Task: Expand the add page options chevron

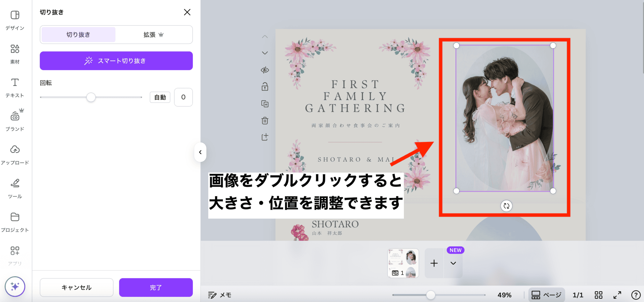Action: click(x=453, y=263)
